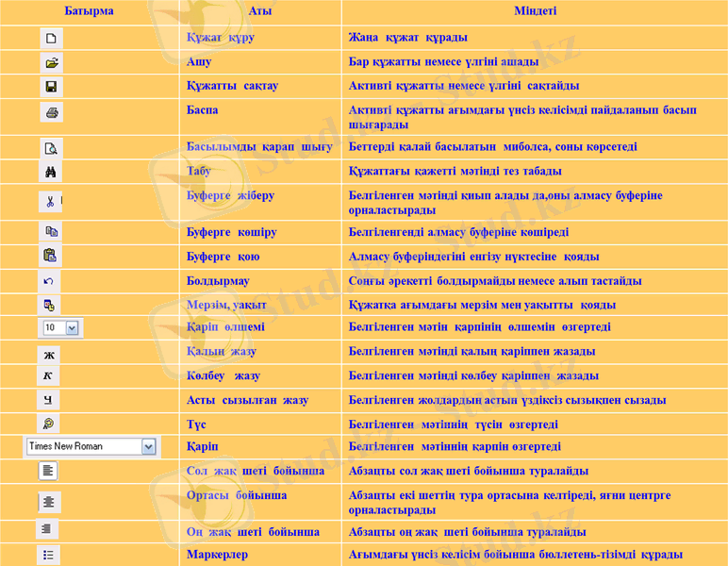728x566 pixels.
Task: Click the Print icon
Action: tap(52, 113)
